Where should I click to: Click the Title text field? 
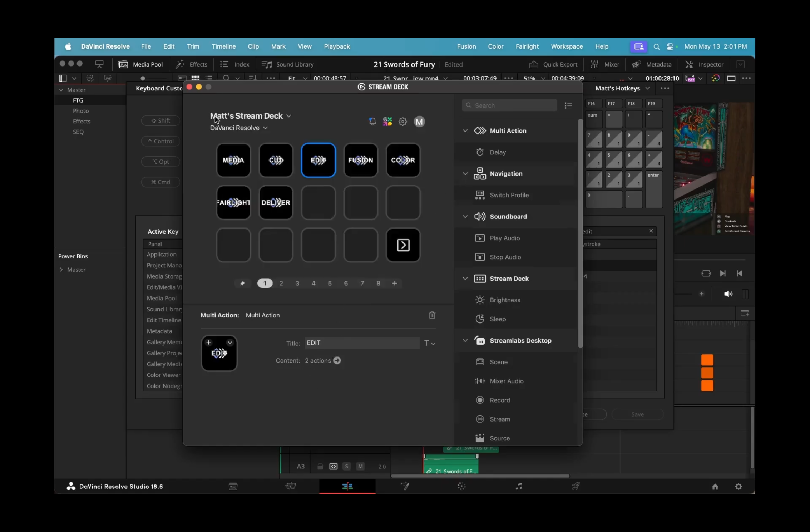(x=362, y=343)
